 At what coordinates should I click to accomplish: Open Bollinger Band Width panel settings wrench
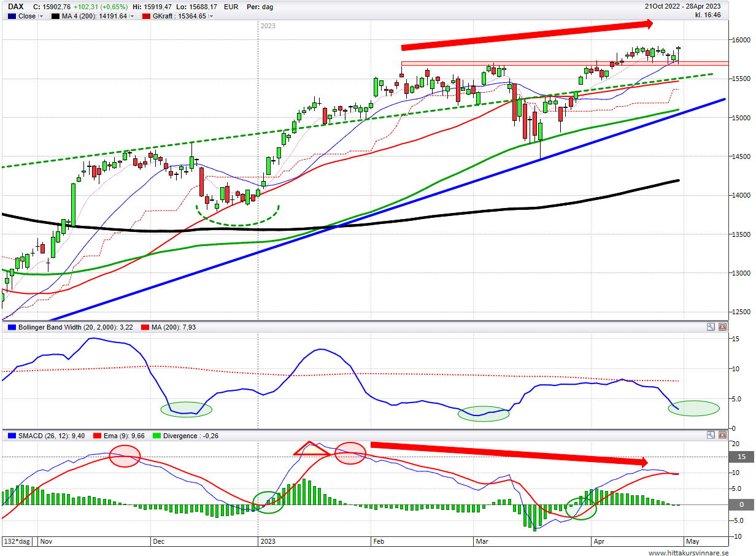[711, 328]
